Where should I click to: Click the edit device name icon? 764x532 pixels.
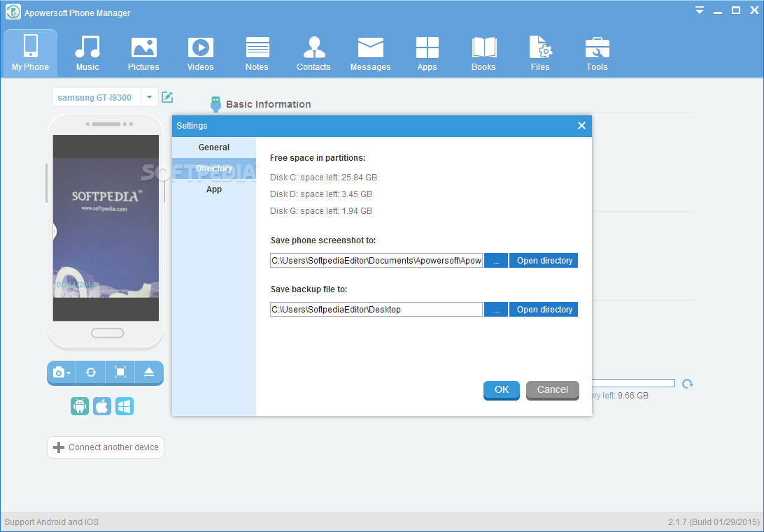(x=167, y=97)
